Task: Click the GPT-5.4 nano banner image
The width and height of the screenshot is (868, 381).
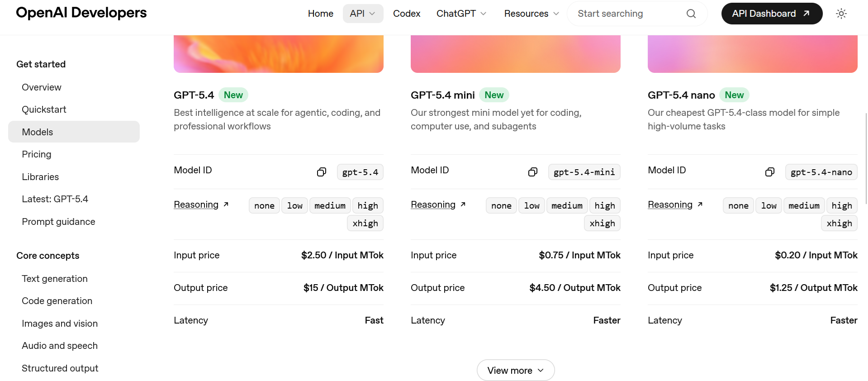Action: coord(753,54)
